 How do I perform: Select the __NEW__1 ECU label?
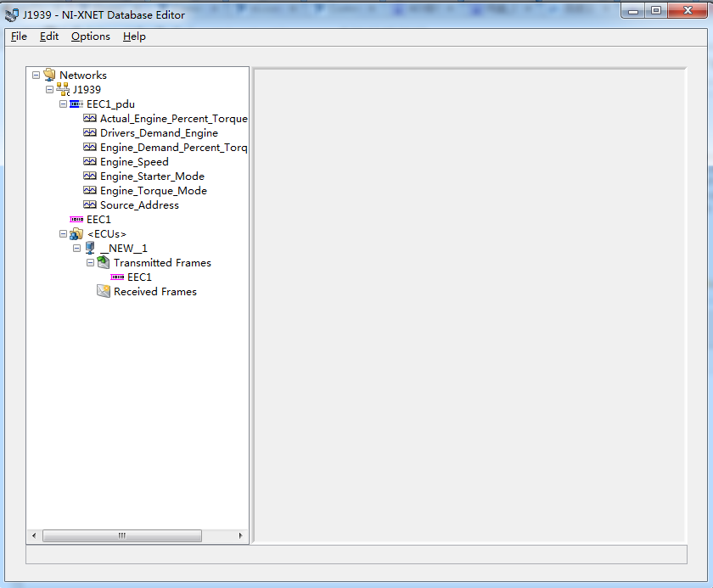click(x=124, y=248)
